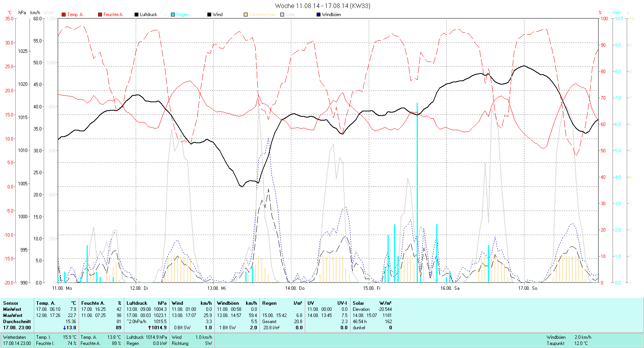Click the Temp. I. 15.9 °C reading
Image resolution: width=644 pixels, height=348 pixels.
tap(56, 337)
